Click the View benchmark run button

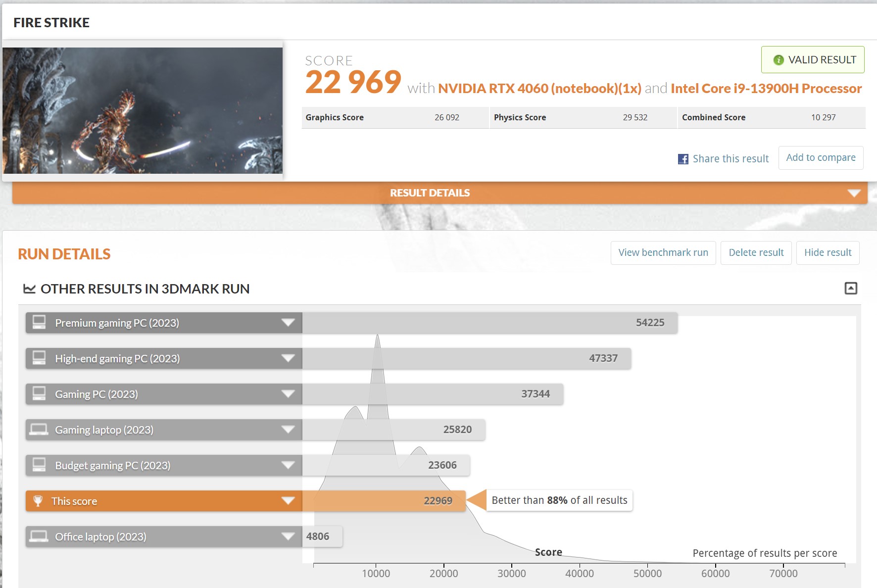663,253
